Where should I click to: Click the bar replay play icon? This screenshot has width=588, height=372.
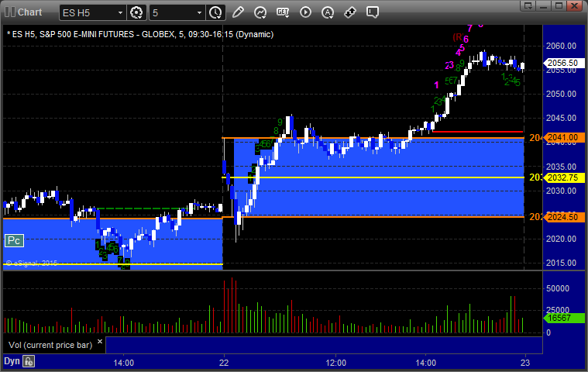pyautogui.click(x=305, y=12)
